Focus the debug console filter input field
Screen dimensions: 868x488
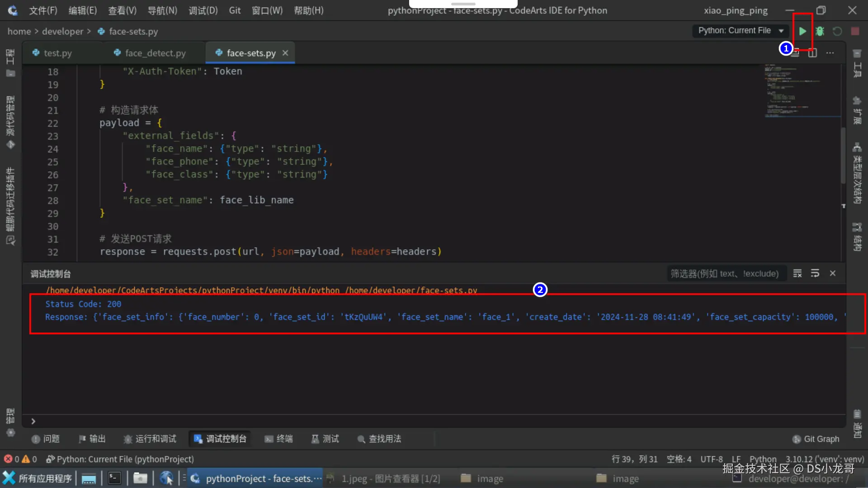tap(725, 273)
